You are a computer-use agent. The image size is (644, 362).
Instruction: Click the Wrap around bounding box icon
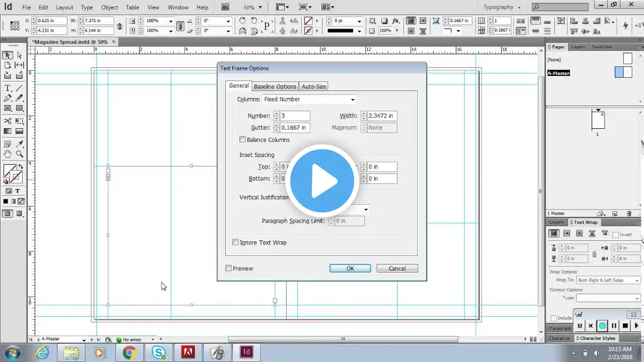click(x=567, y=234)
